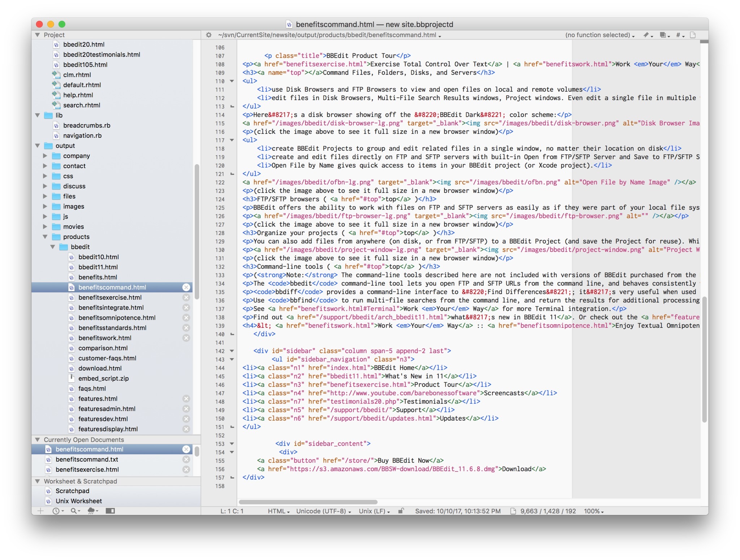
Task: Open Scratchpad from the Worksheet section
Action: click(x=72, y=491)
